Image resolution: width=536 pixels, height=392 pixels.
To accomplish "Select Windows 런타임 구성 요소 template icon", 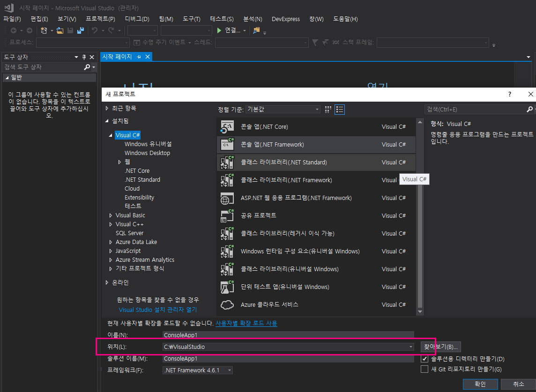I will (x=227, y=251).
